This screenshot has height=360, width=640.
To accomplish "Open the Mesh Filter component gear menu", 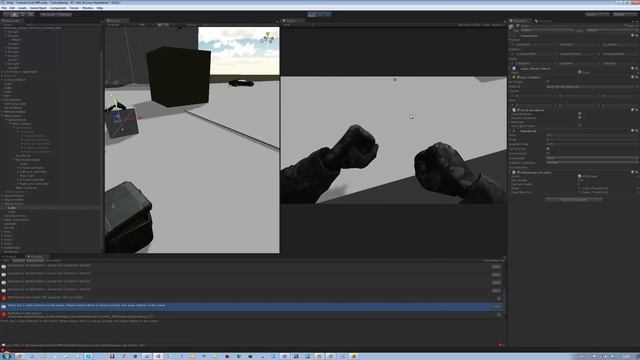I will (x=636, y=68).
